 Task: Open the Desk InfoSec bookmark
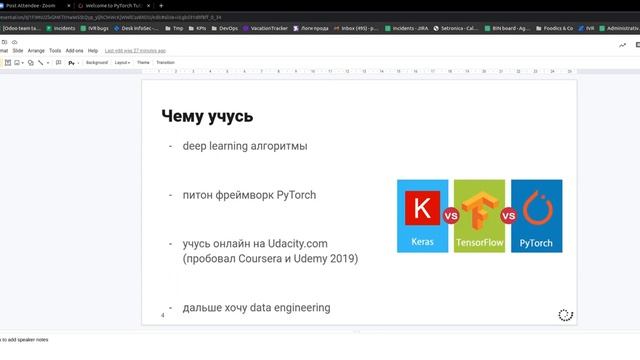136,28
